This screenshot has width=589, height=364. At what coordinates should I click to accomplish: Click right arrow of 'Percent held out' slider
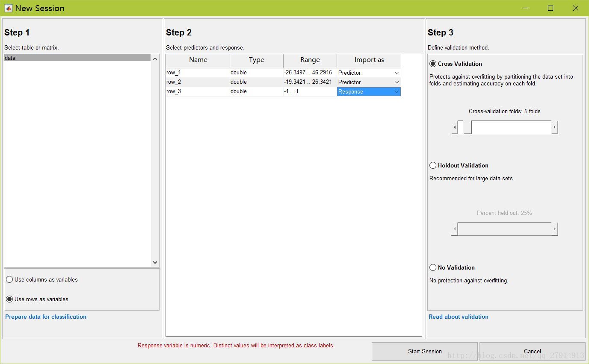tap(555, 229)
